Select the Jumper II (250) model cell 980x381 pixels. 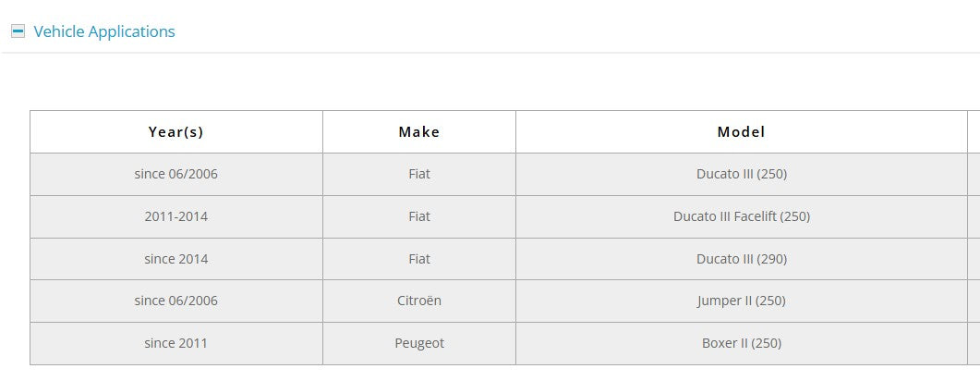coord(741,301)
